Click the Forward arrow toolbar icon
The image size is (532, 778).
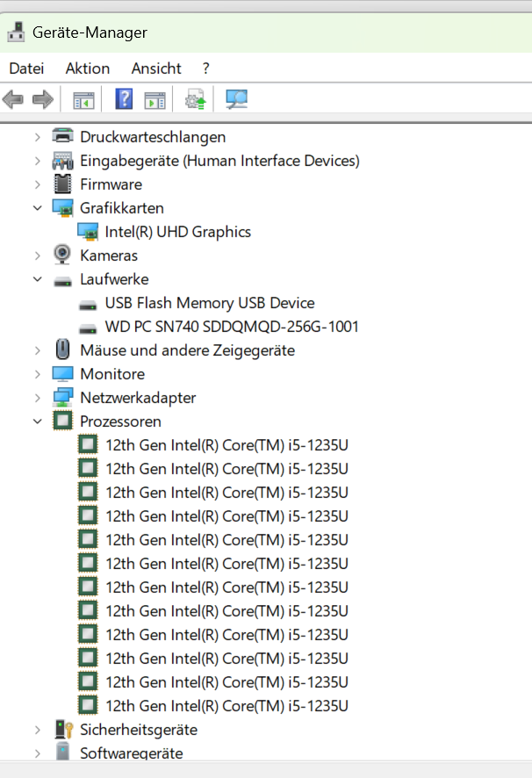coord(43,99)
